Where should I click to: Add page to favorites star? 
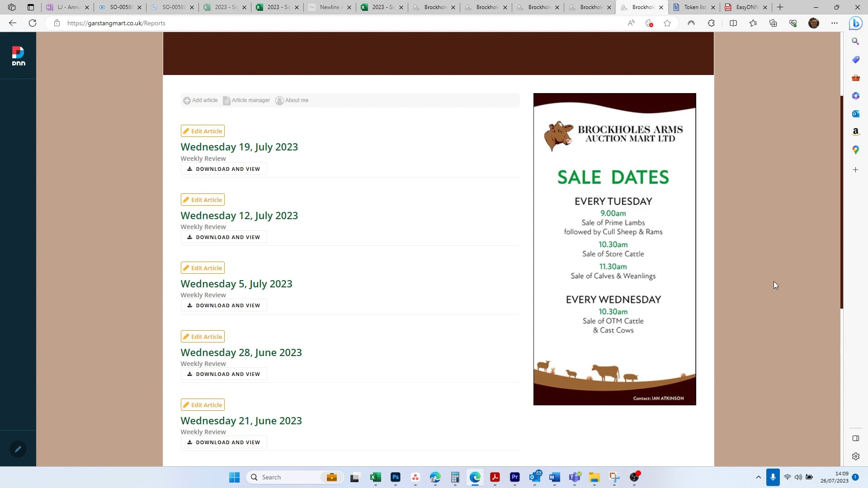coord(667,23)
